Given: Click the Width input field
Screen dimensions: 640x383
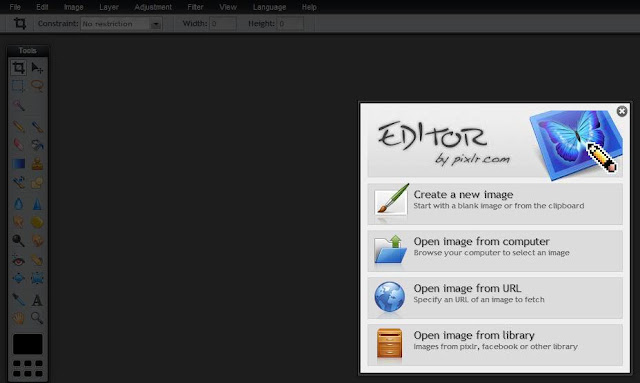Looking at the screenshot, I should [x=222, y=24].
